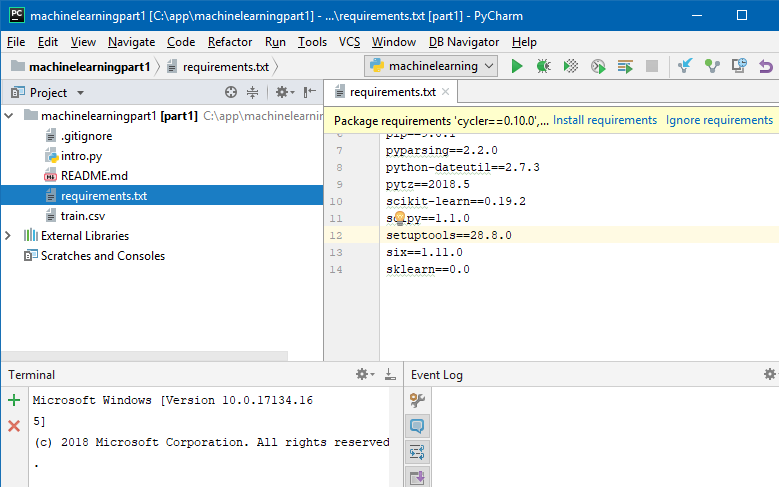
Task: Click the pyparsing==2.2.0 line
Action: pyautogui.click(x=442, y=150)
